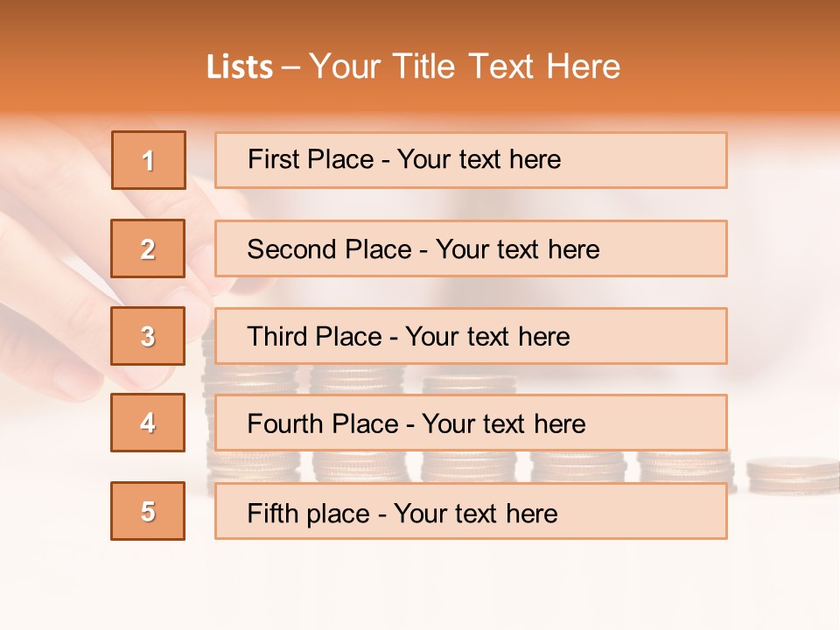Screen dimensions: 840x630
Task: Select the "First Place" text box
Action: point(471,160)
